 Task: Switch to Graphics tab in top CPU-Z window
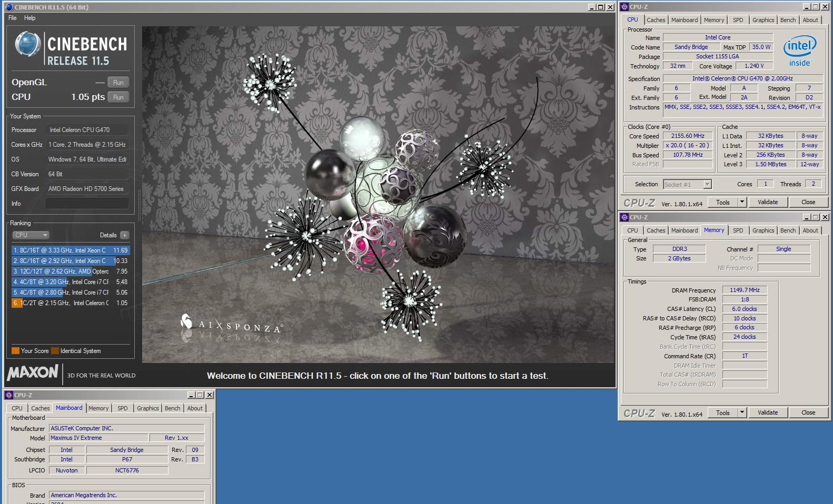763,20
